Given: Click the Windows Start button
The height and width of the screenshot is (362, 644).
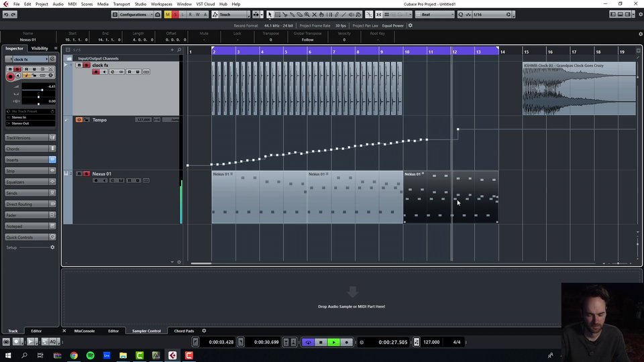Looking at the screenshot, I should tap(8, 355).
